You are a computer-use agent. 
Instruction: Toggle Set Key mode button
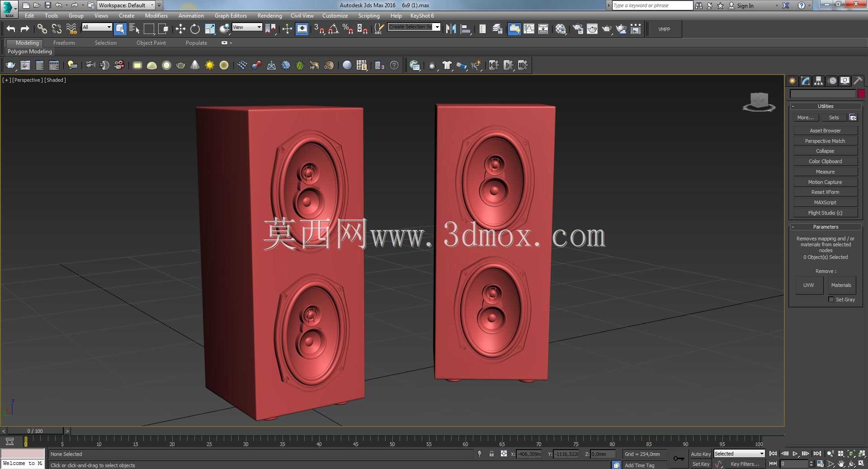[701, 464]
